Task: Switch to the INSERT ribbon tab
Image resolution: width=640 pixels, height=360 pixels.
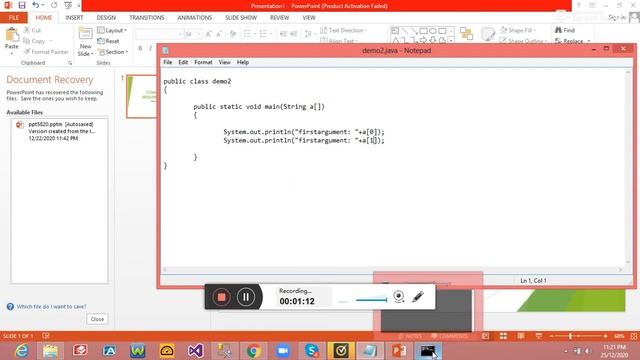Action: (x=74, y=18)
